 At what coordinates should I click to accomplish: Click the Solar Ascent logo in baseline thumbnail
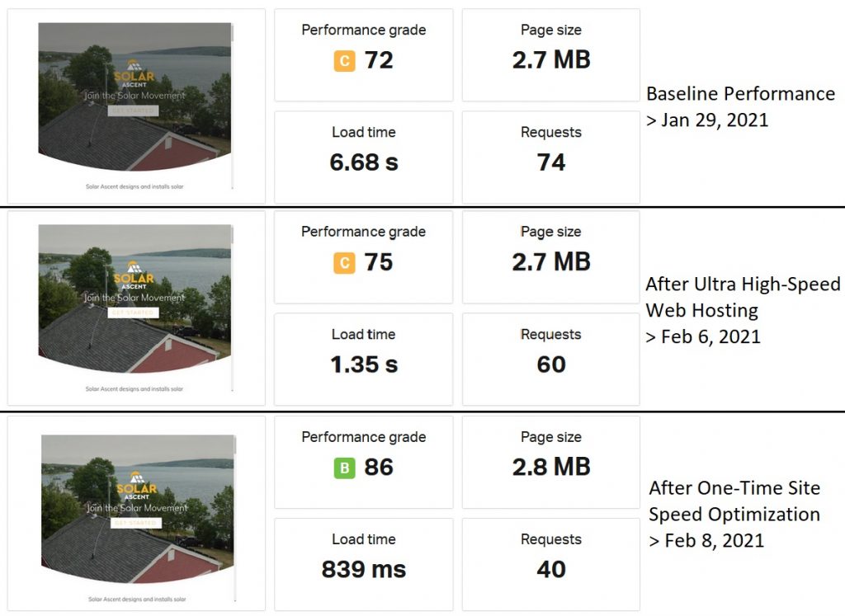coord(135,73)
